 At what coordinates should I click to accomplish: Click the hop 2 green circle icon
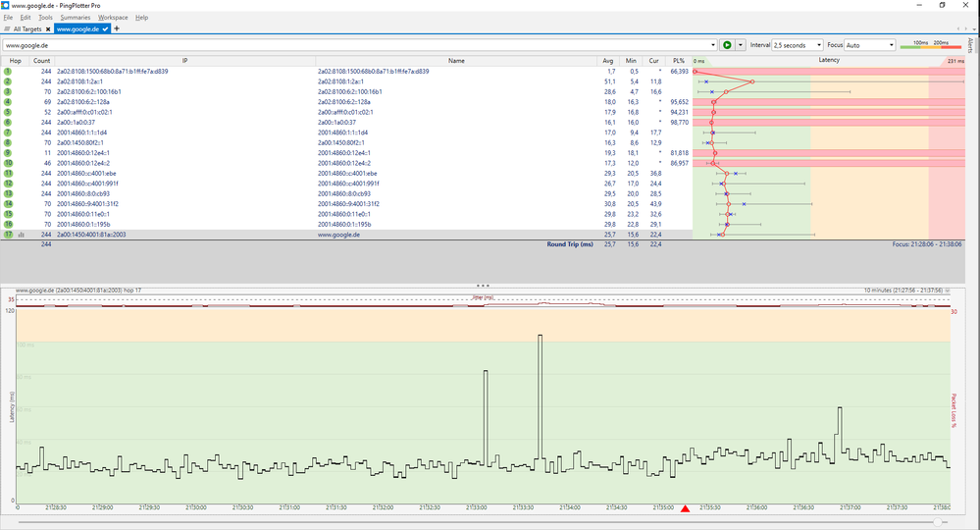pyautogui.click(x=8, y=81)
